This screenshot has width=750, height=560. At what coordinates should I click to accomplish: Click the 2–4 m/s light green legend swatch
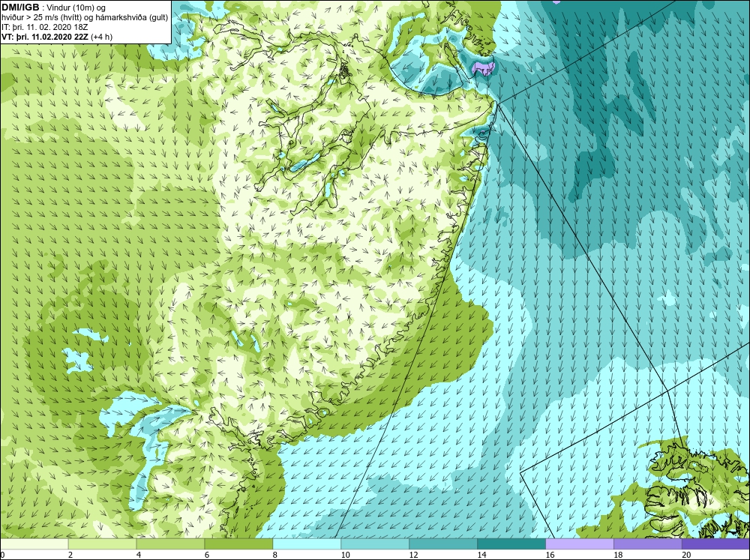(102, 544)
